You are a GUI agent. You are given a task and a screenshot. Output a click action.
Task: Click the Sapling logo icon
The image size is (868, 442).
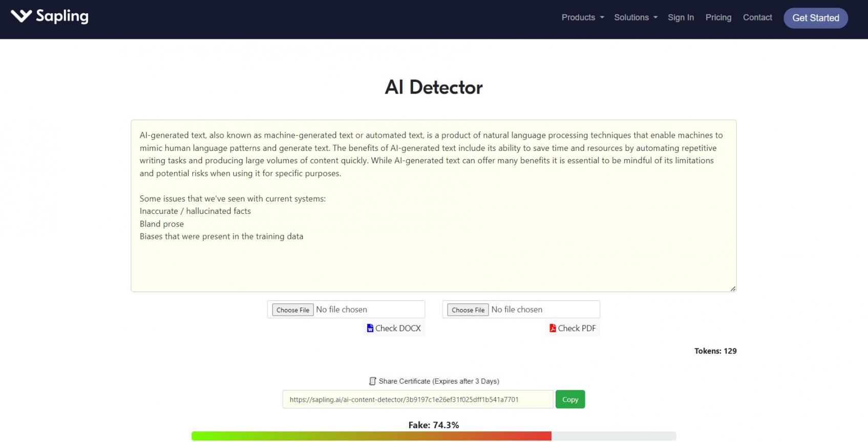tap(21, 16)
